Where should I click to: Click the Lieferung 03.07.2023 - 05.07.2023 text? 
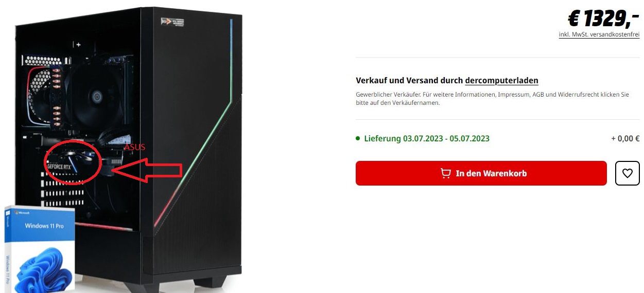point(427,138)
